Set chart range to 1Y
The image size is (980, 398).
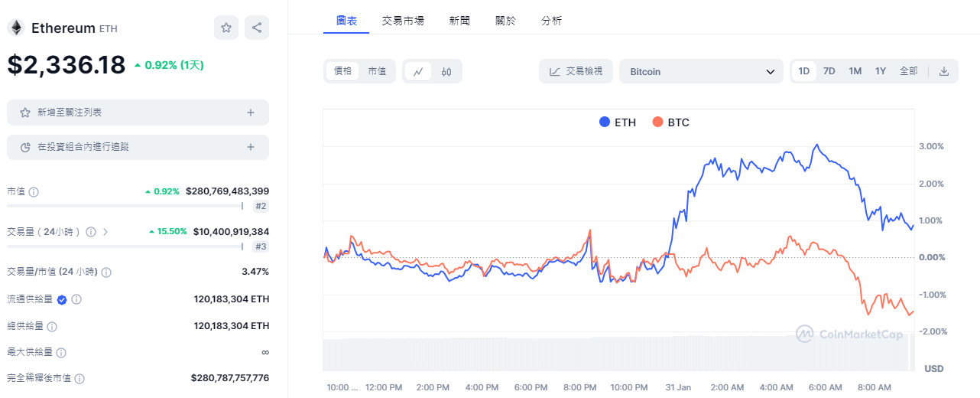tap(881, 71)
